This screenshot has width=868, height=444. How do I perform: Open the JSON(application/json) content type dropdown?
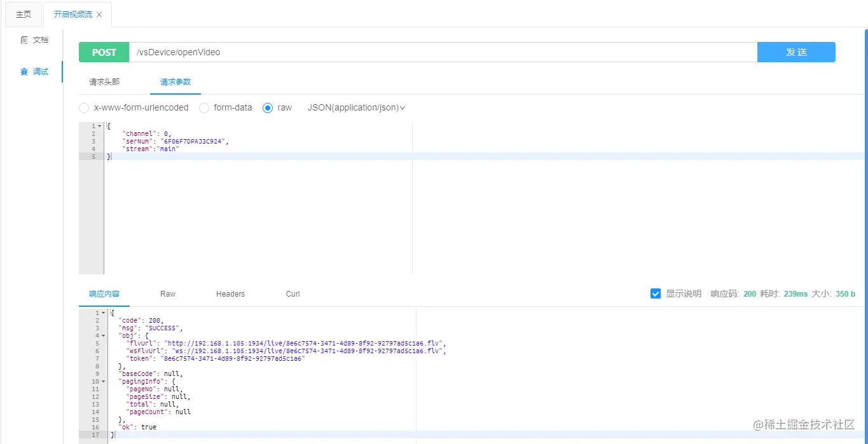coord(356,108)
